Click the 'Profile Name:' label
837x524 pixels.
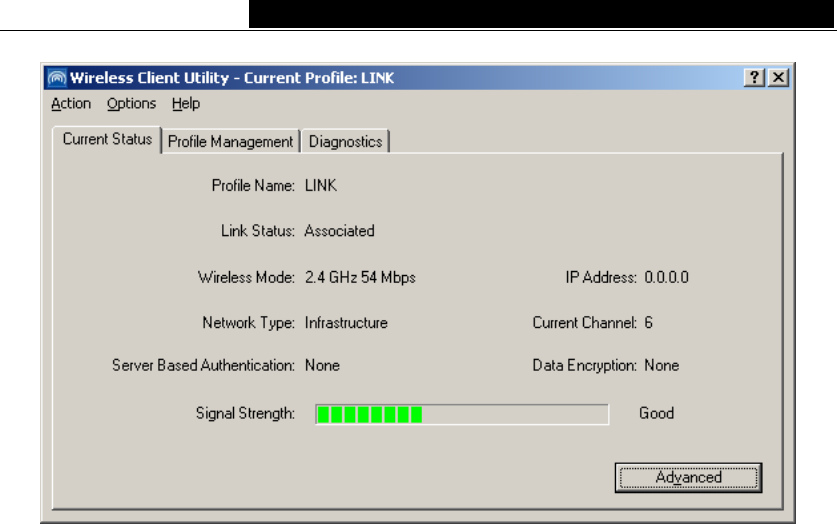[253, 186]
